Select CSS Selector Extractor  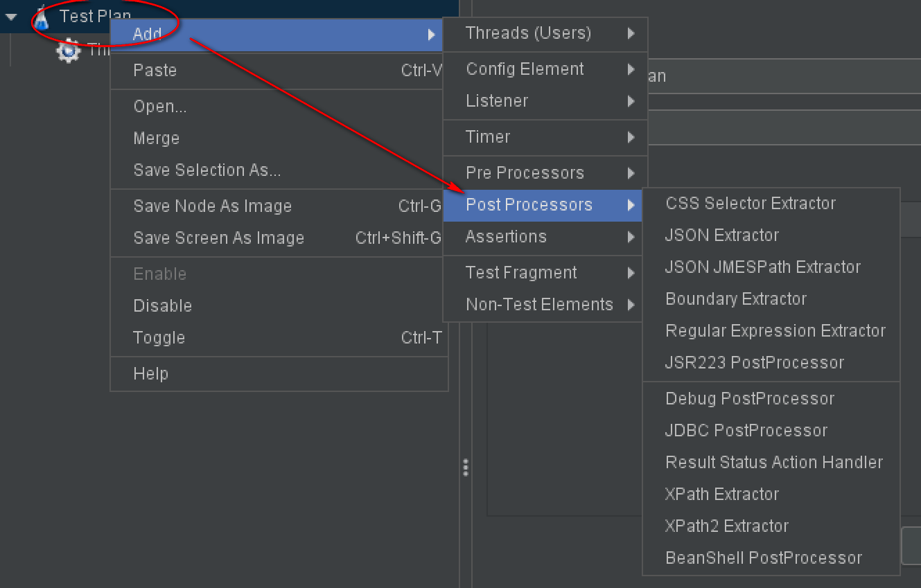click(x=751, y=204)
